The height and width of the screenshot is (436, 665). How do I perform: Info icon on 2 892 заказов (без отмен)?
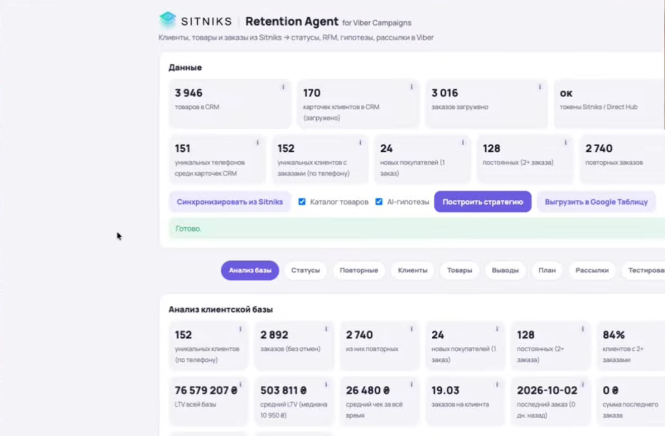(x=326, y=329)
